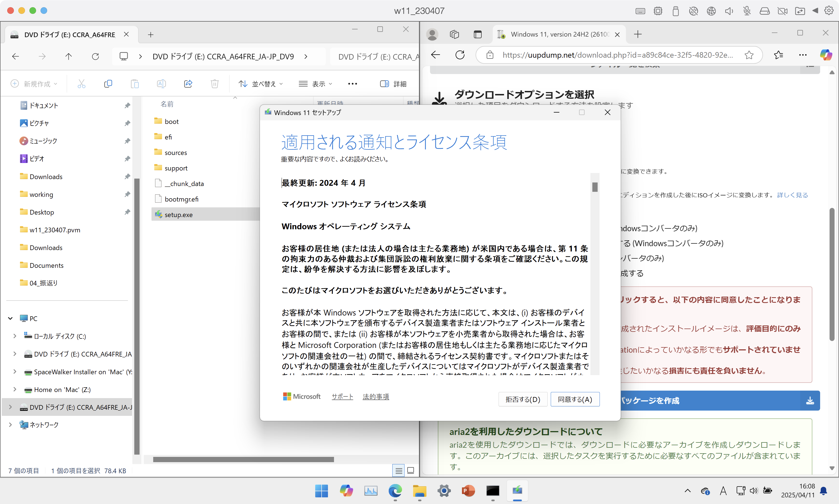Expand Home on 'Mac' (Z:) node

pos(15,389)
